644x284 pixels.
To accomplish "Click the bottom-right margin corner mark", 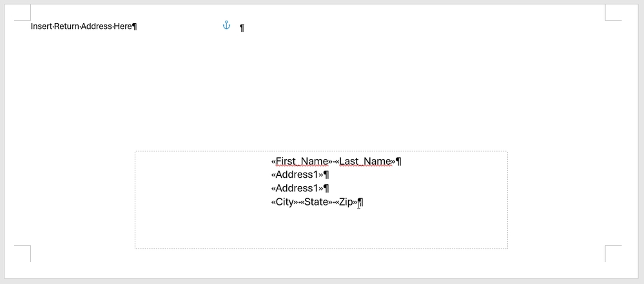I will pyautogui.click(x=613, y=254).
